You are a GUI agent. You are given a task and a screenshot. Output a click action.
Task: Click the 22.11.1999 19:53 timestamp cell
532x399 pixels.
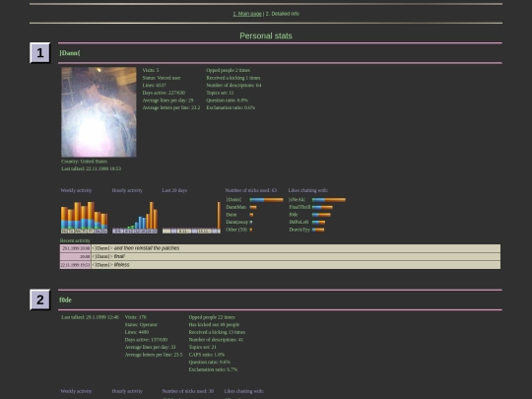(75, 265)
